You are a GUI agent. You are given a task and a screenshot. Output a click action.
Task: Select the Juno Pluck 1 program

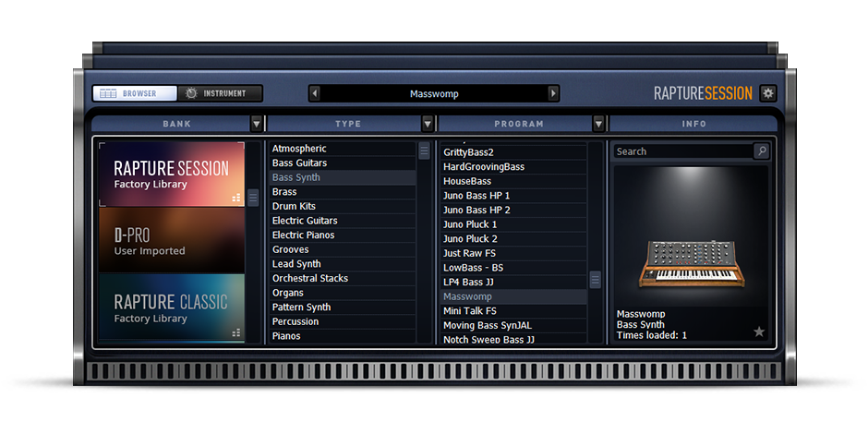coord(513,224)
